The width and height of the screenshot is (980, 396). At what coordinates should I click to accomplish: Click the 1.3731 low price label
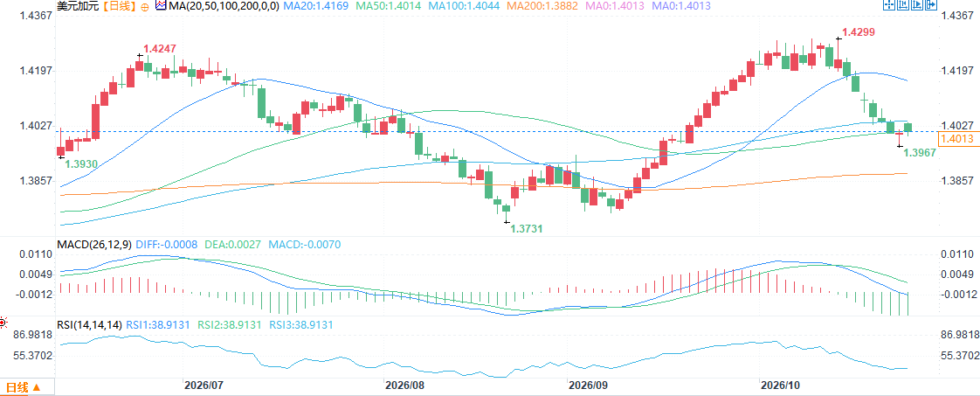pos(527,229)
